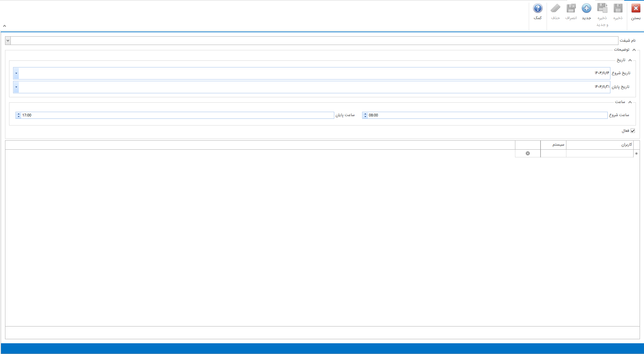Click the Cancel (انصراف) icon
The width and height of the screenshot is (644, 354).
571,9
